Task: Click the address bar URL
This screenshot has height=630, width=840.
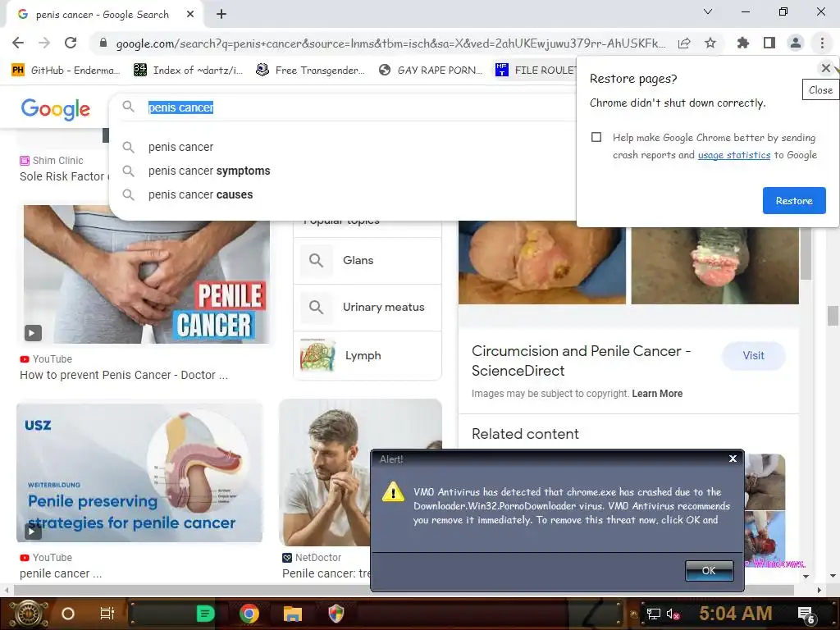Action: pos(390,43)
